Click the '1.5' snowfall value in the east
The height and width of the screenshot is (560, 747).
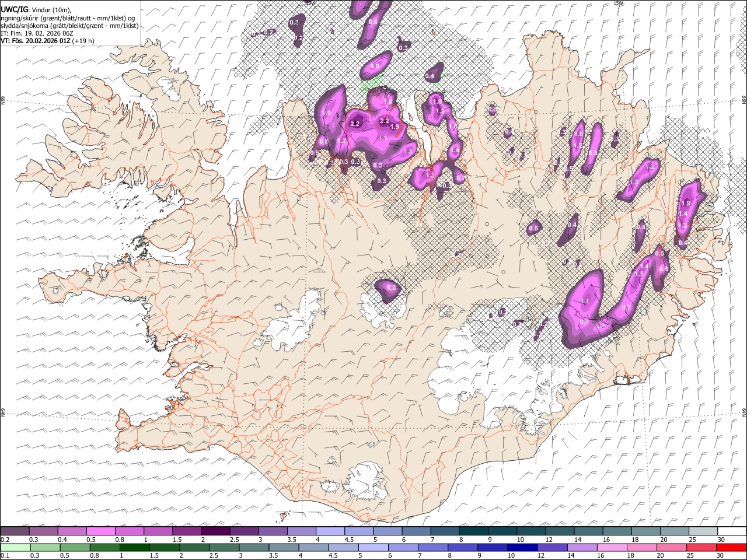639,274
